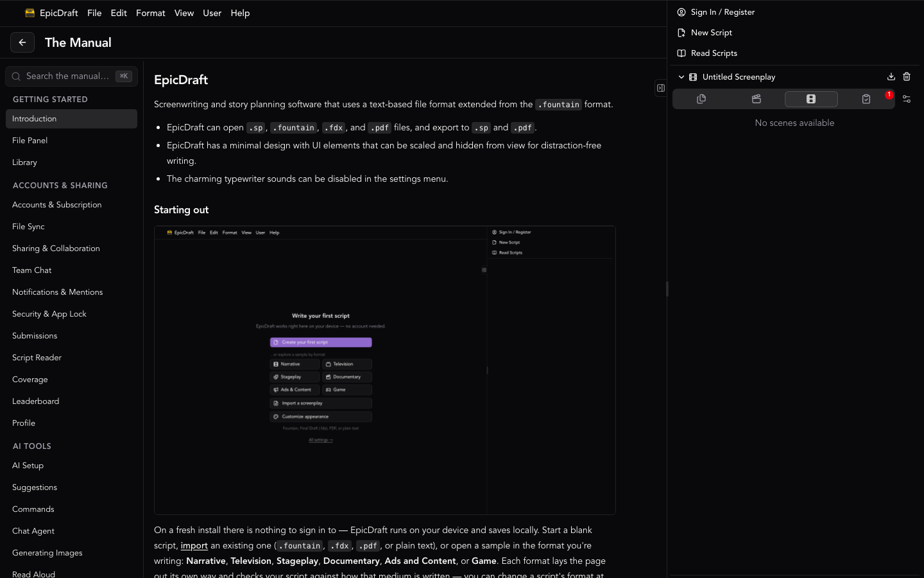Open the Library manual page
This screenshot has height=578, width=924.
[71, 162]
